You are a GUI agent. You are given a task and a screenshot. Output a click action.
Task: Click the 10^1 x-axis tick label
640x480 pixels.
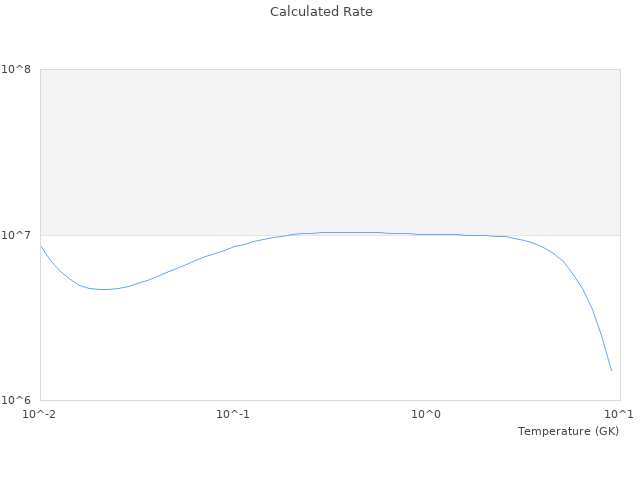pyautogui.click(x=619, y=414)
